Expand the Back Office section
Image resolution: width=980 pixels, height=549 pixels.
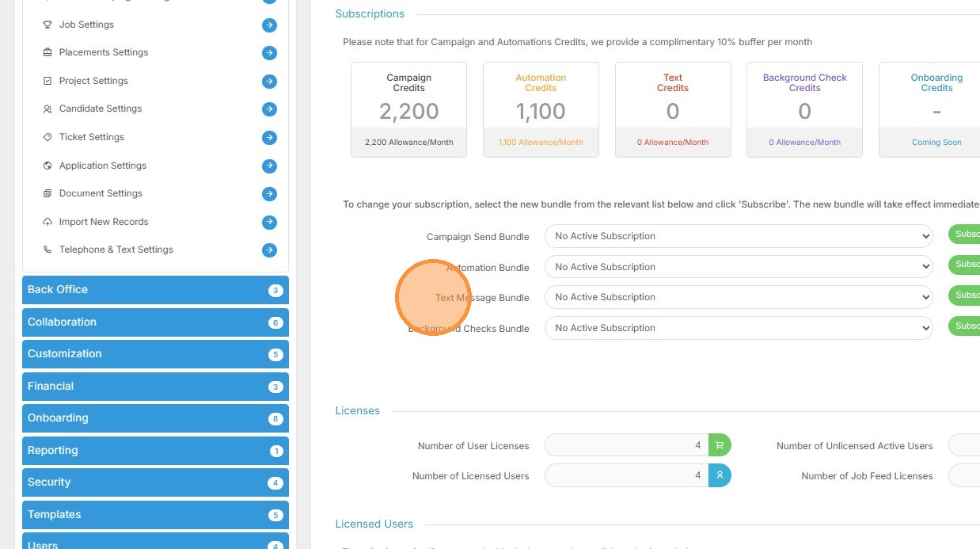tap(155, 290)
